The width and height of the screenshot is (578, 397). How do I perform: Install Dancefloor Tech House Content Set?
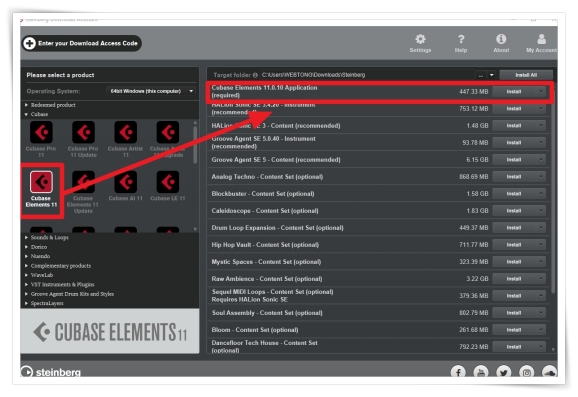point(514,347)
